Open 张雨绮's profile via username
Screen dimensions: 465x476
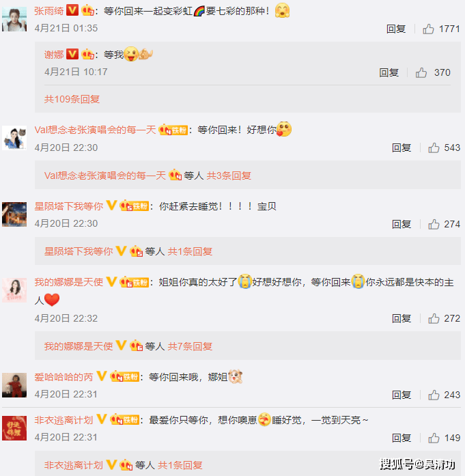(49, 11)
